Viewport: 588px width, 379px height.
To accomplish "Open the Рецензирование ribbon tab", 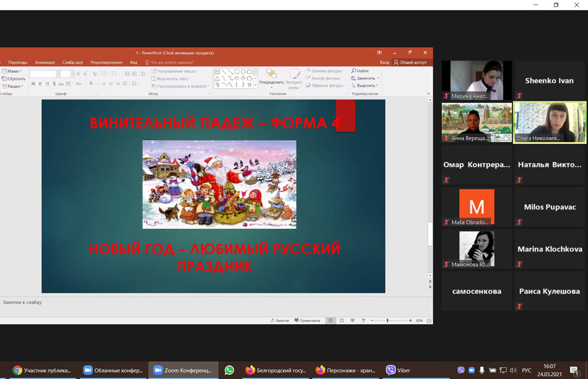I will click(106, 62).
